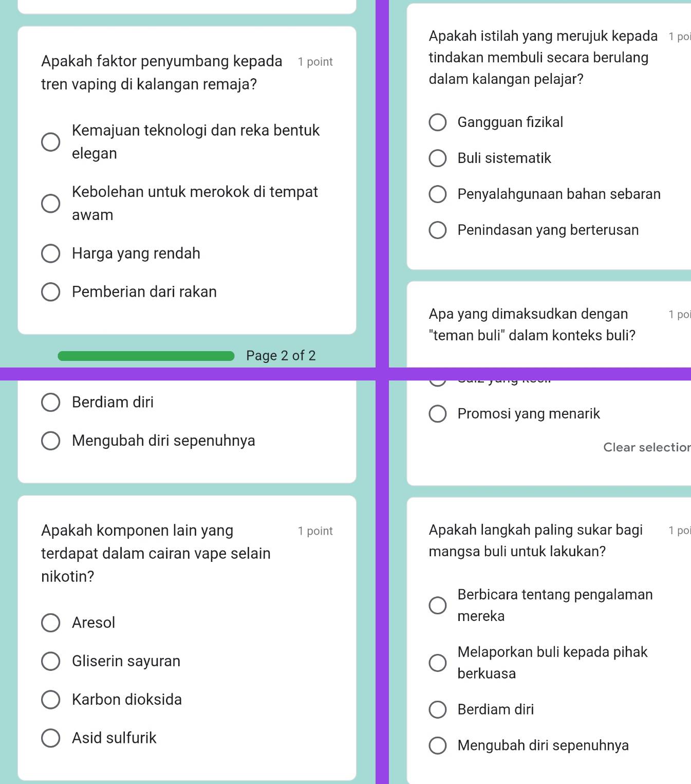
Task: Pick the "Karbon dioksida" option
Action: pyautogui.click(x=50, y=700)
